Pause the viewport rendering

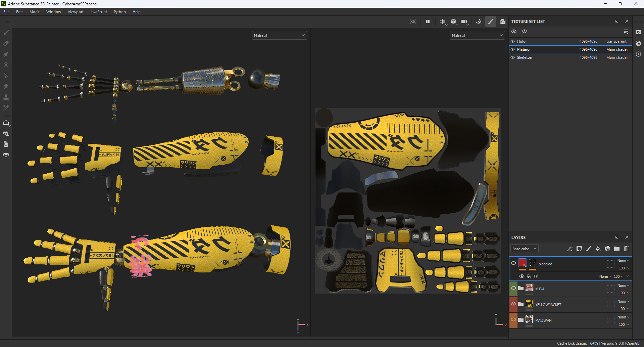pos(428,21)
